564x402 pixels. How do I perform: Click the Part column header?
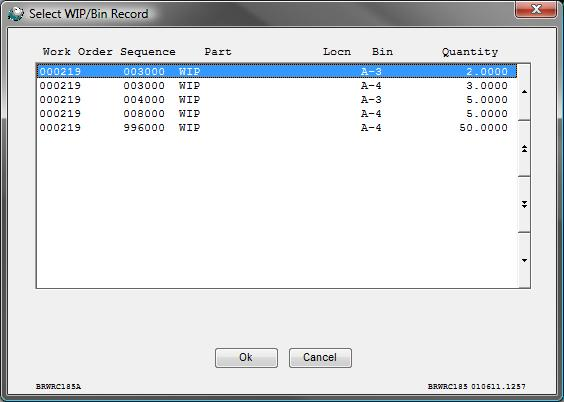[218, 52]
